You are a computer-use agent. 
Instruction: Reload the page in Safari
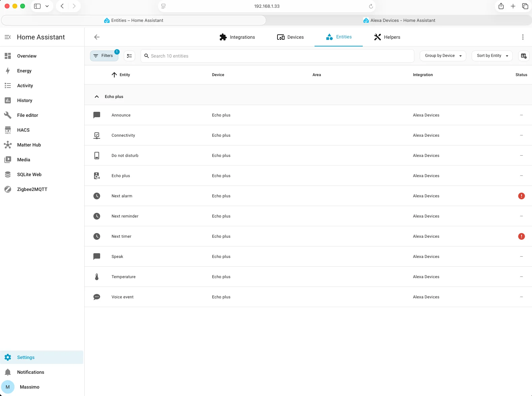[371, 6]
